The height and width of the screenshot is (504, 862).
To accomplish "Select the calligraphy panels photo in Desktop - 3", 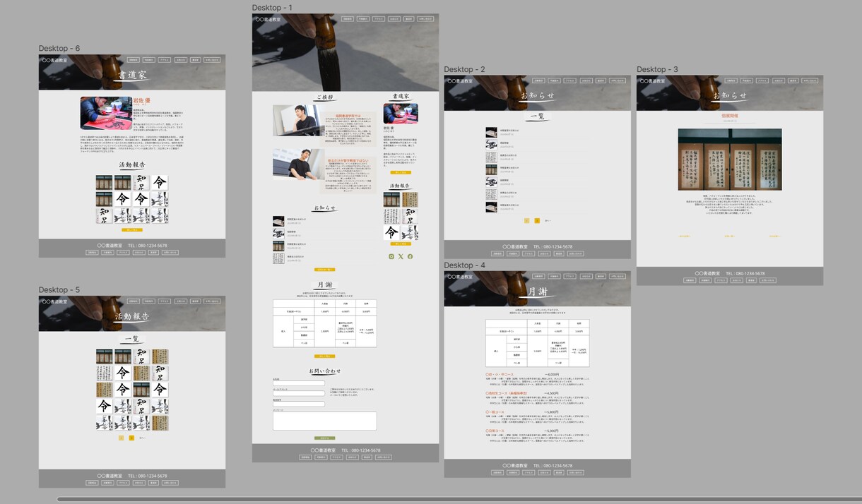I will pyautogui.click(x=730, y=159).
